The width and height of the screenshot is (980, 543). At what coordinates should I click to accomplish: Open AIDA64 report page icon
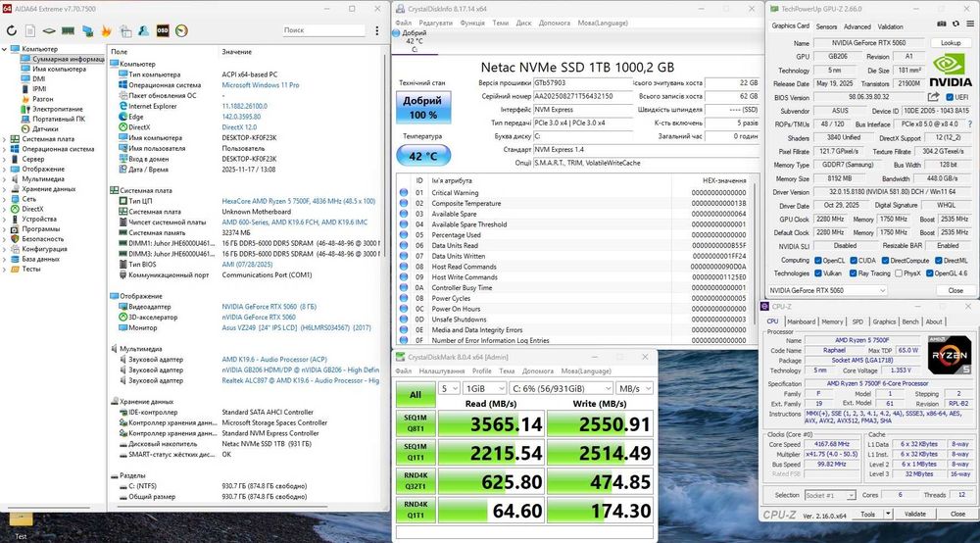pos(30,30)
